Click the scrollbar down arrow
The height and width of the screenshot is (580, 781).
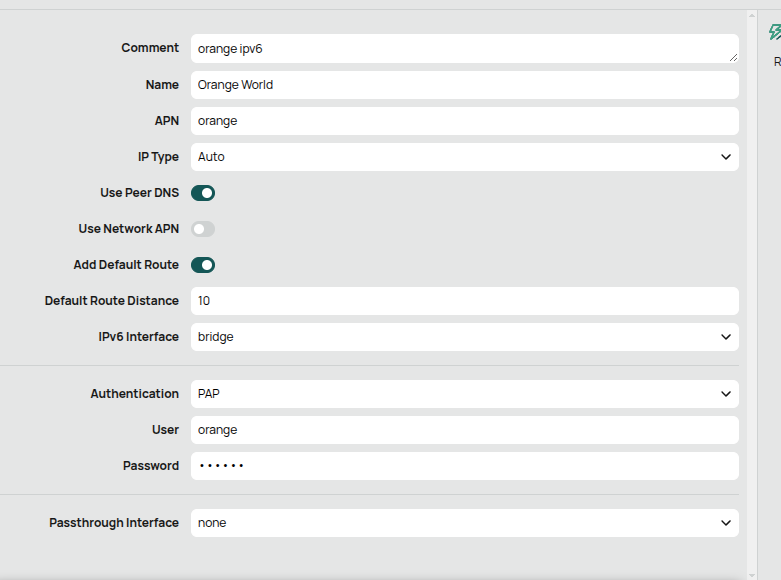pyautogui.click(x=752, y=576)
